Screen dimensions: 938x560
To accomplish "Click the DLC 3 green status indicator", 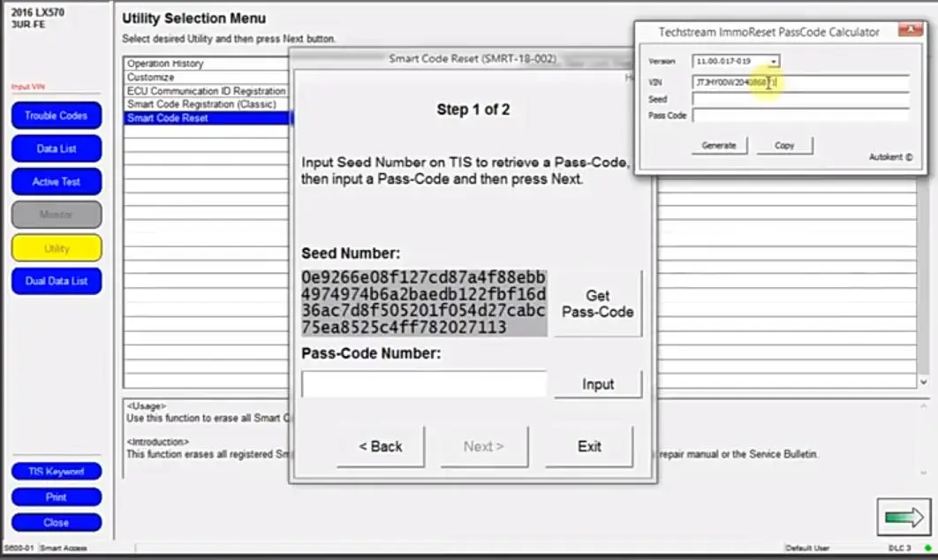I will pos(927,548).
